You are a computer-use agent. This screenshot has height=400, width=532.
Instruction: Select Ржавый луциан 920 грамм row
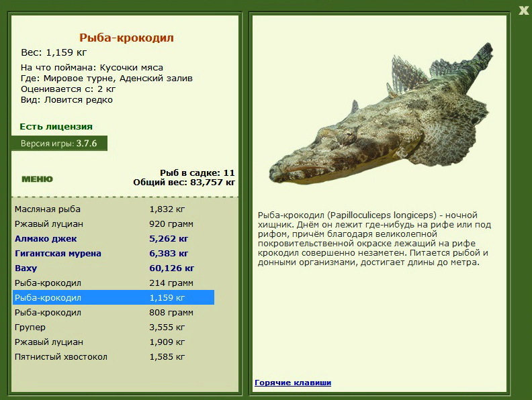click(114, 223)
